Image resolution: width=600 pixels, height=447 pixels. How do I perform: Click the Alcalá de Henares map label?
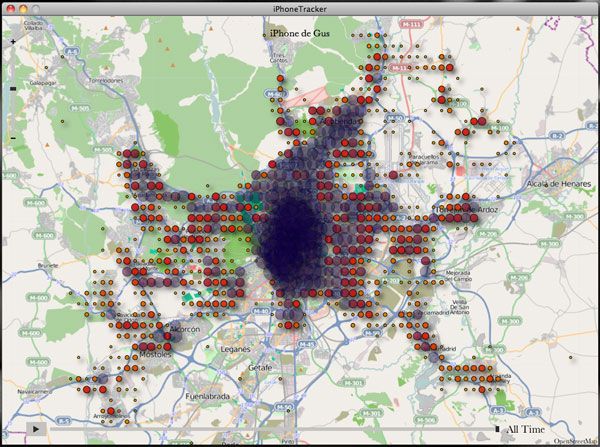pos(559,184)
